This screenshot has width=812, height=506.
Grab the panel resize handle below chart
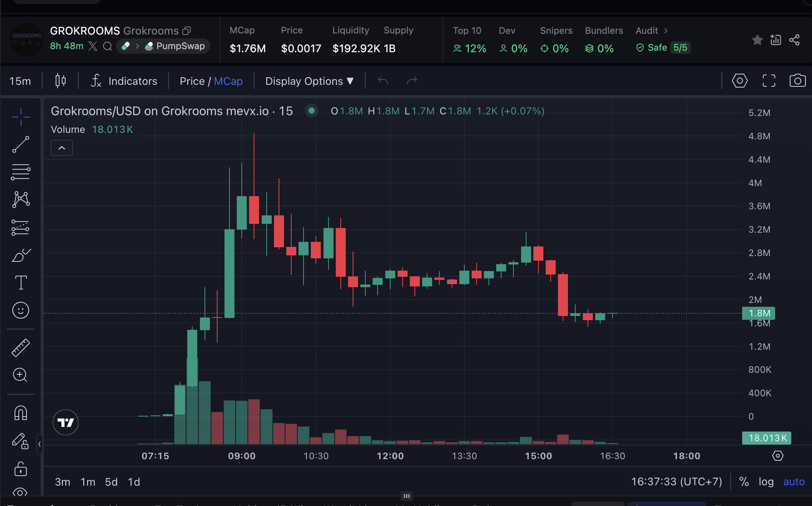pos(406,496)
